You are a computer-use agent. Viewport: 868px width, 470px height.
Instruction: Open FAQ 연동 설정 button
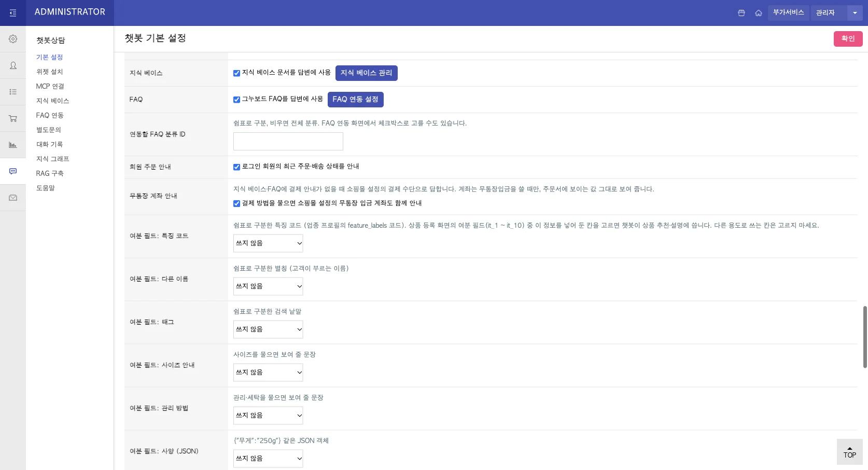tap(355, 100)
